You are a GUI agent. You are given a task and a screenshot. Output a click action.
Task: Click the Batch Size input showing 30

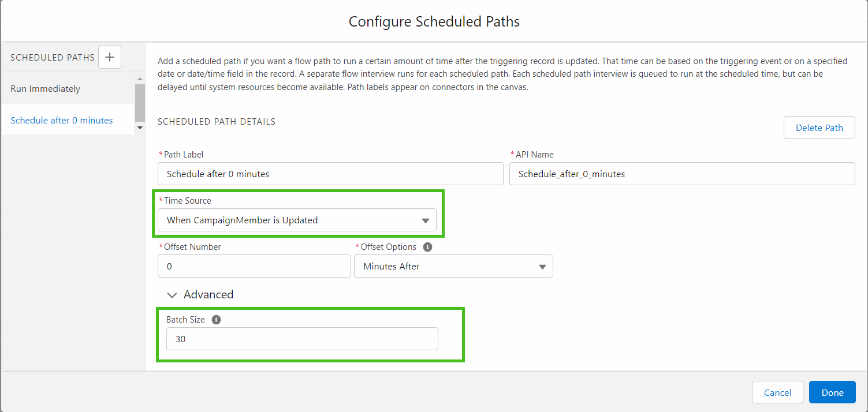coord(301,339)
